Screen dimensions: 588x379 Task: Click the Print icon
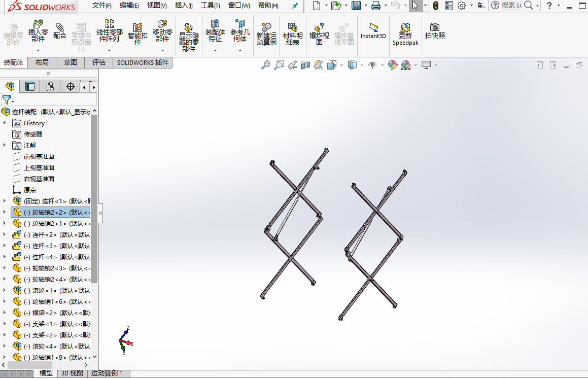coord(376,6)
